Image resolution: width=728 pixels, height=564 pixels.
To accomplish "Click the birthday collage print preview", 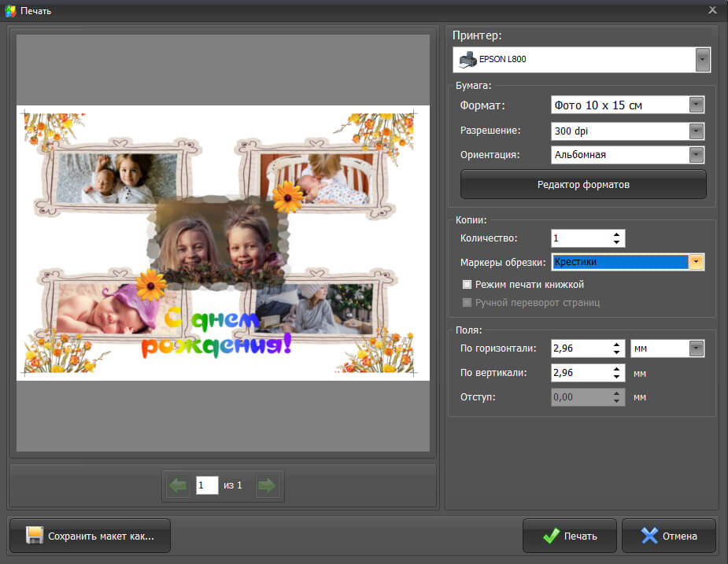I will coord(223,243).
